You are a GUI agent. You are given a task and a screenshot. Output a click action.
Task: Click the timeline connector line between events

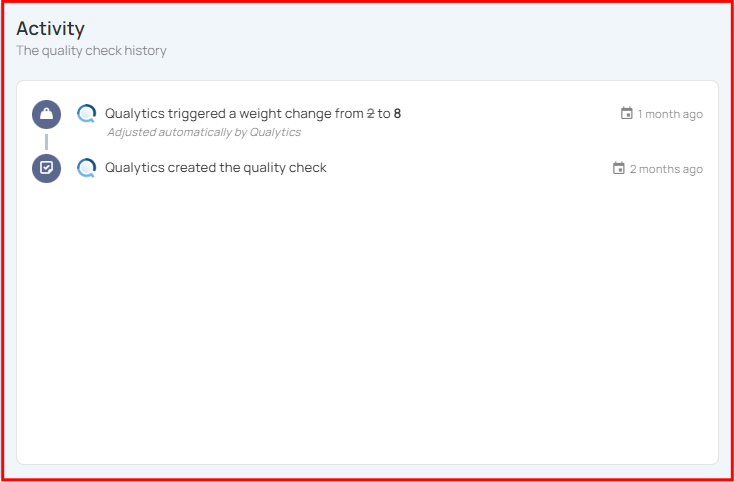46,142
